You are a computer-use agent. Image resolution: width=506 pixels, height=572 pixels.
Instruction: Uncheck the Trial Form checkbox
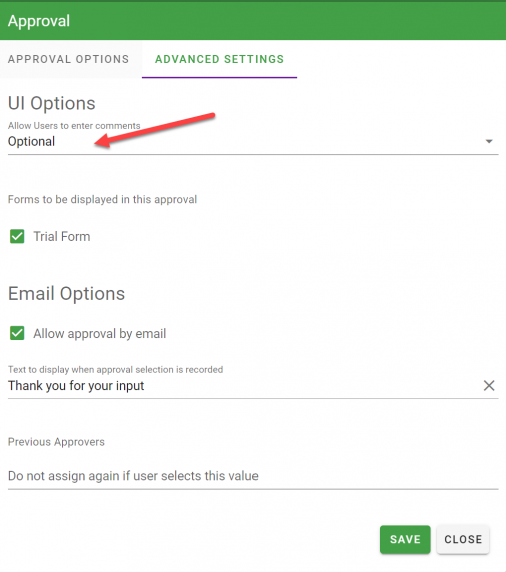pyautogui.click(x=17, y=236)
